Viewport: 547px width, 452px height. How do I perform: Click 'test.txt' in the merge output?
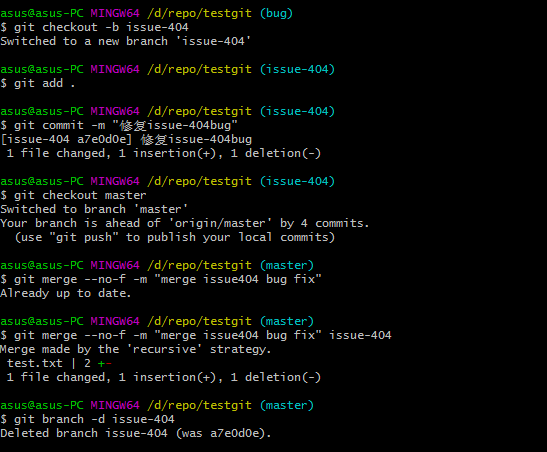click(x=35, y=363)
